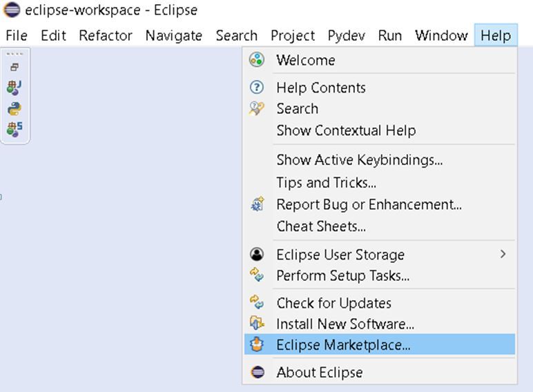This screenshot has height=392, width=533.
Task: Choose Welcome from Help menu
Action: [380, 60]
